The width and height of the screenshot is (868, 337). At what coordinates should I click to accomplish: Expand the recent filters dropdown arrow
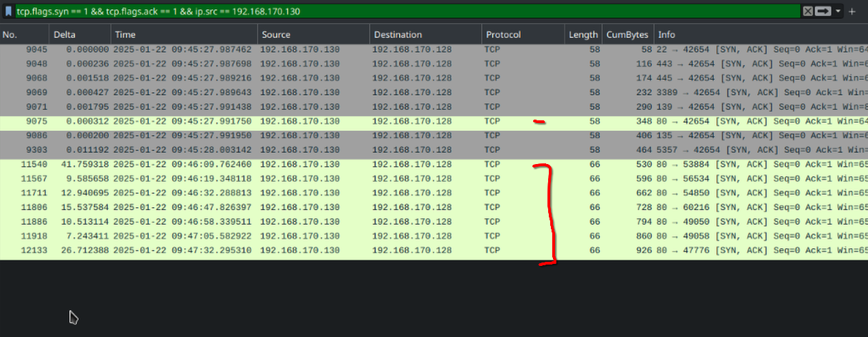click(837, 12)
